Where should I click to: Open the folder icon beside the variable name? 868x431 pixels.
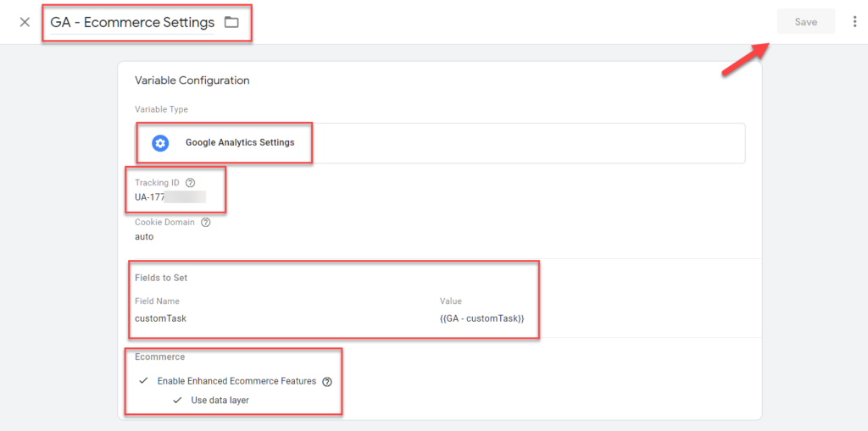pos(231,22)
